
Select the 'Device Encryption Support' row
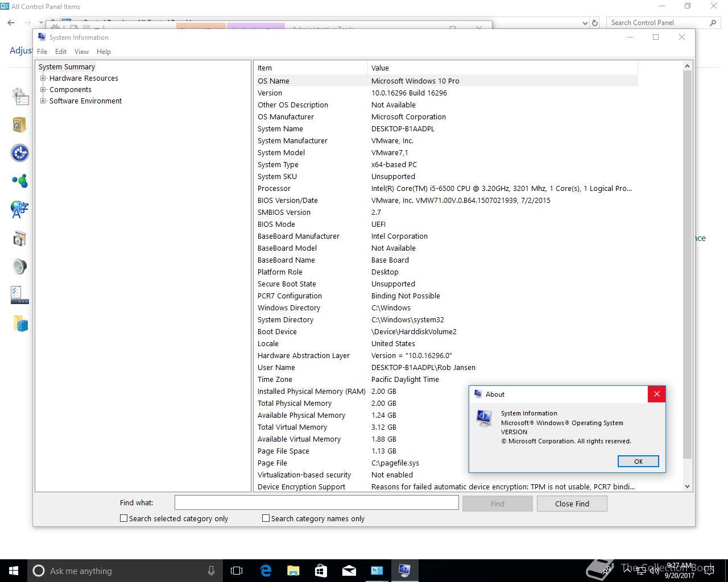point(446,487)
